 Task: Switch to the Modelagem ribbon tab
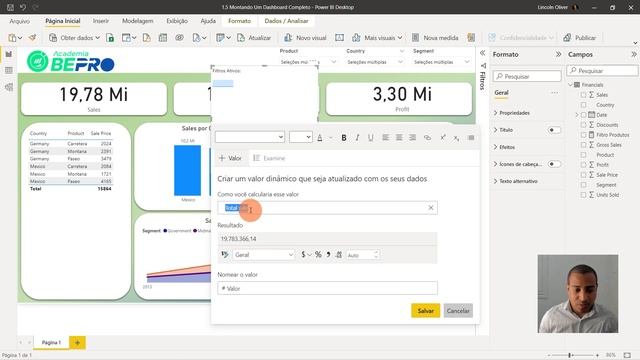pyautogui.click(x=138, y=21)
